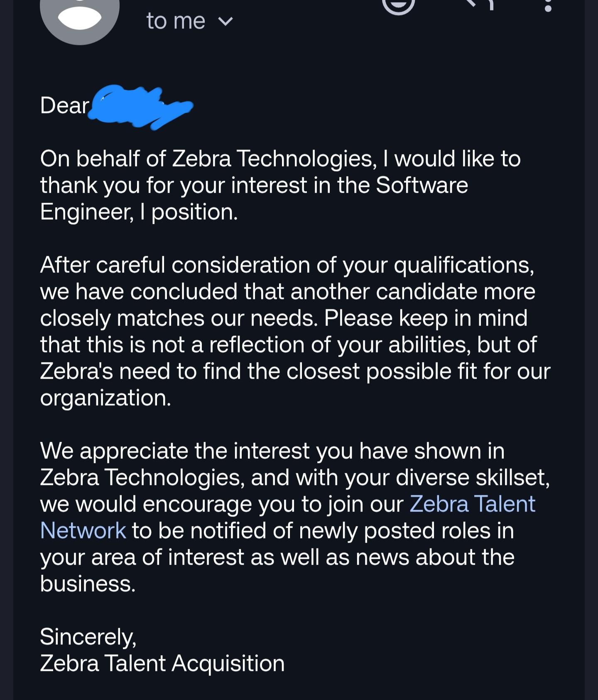Screen dimensions: 598x700
Task: Add an emoji reaction to this email
Action: pyautogui.click(x=398, y=5)
